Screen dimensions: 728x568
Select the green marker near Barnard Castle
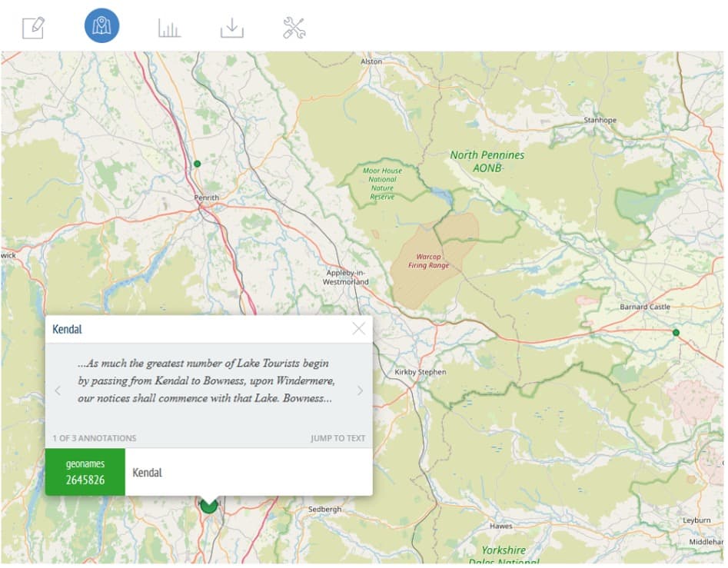point(676,332)
